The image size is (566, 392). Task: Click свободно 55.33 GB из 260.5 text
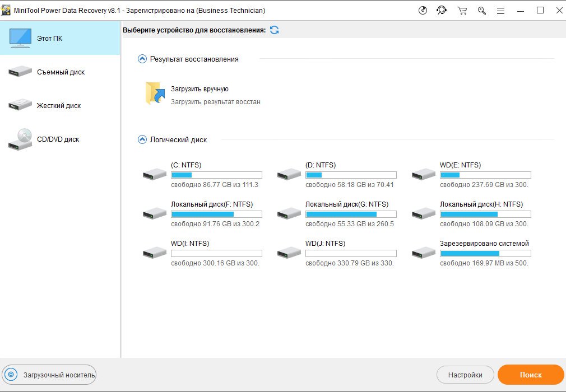tap(350, 225)
